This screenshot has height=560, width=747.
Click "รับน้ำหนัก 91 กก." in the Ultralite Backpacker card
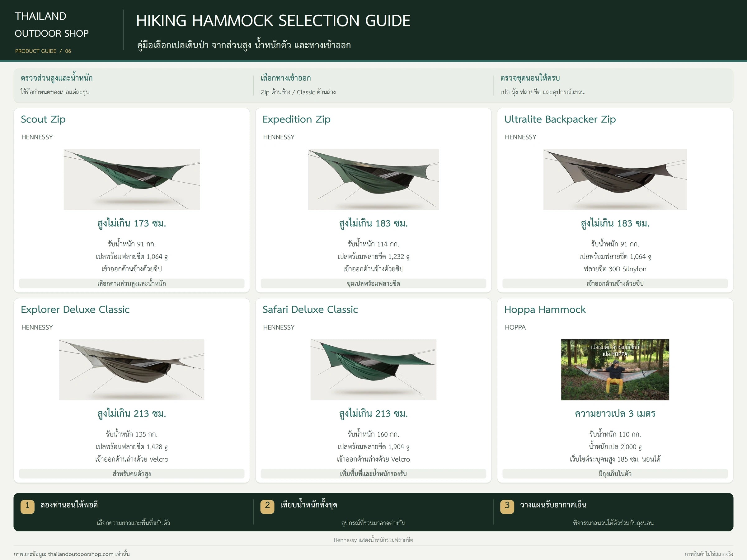coord(615,244)
